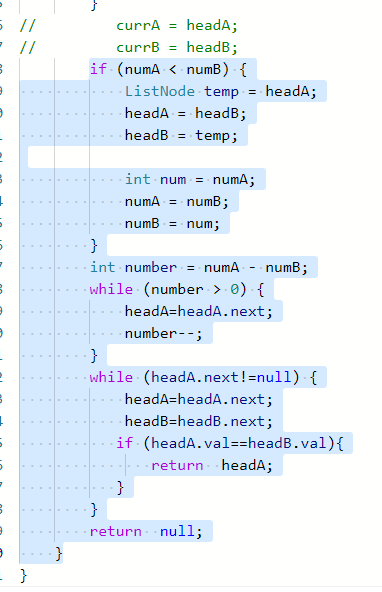382x592 pixels.
Task: Click the line "while (number > 0) {"
Action: pos(177,289)
